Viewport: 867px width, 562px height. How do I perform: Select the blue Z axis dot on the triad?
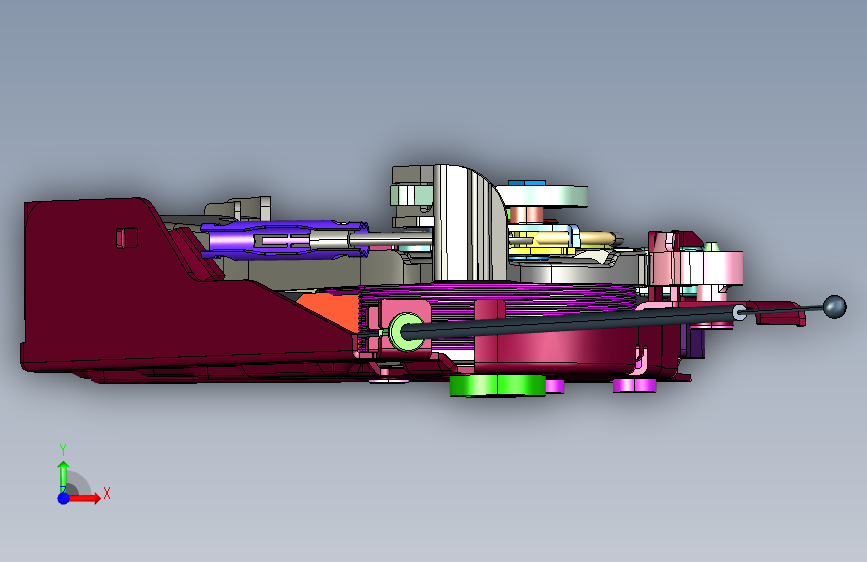coord(63,498)
